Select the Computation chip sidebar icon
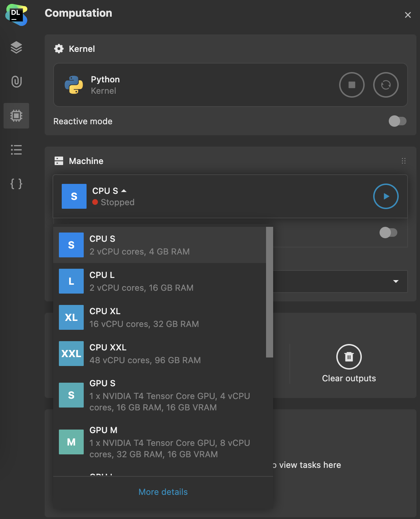The height and width of the screenshot is (519, 420). [16, 116]
